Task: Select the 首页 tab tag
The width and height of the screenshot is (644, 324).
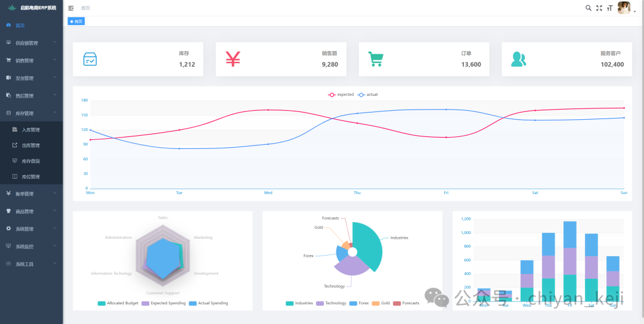Action: pos(76,21)
